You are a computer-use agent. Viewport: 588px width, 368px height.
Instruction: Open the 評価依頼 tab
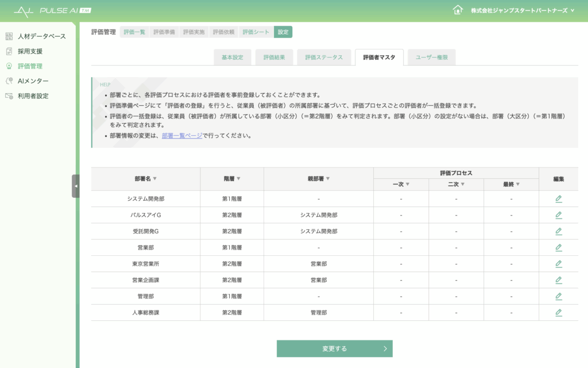223,32
